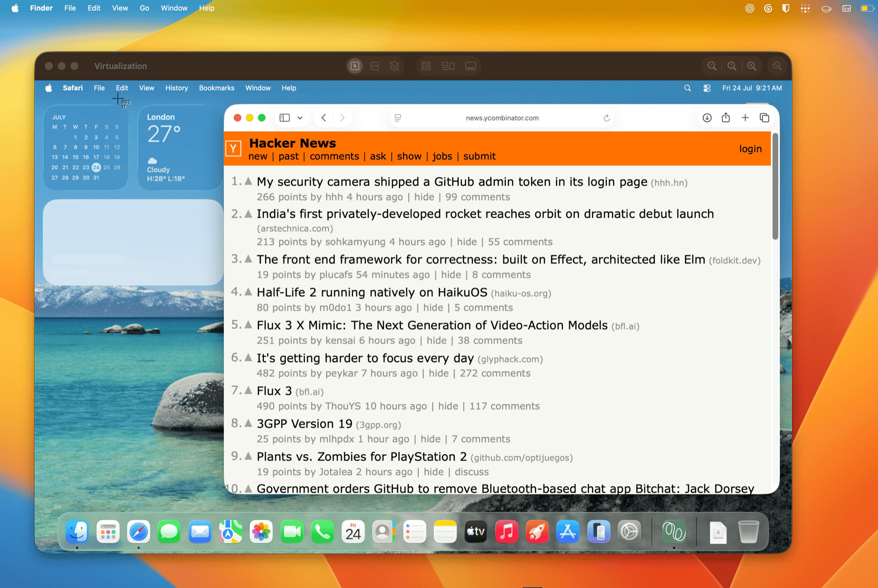
Task: Click the Safari page vertical scrollbar
Action: tap(775, 186)
